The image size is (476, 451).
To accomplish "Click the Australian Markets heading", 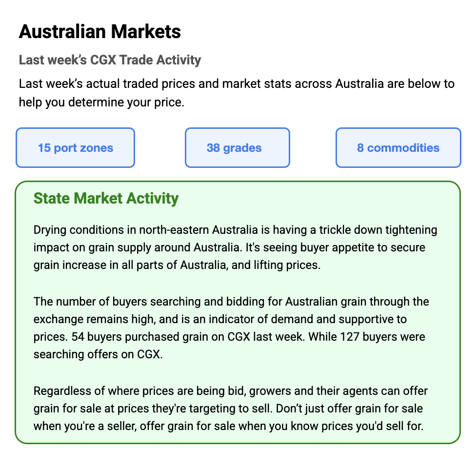I will [99, 32].
